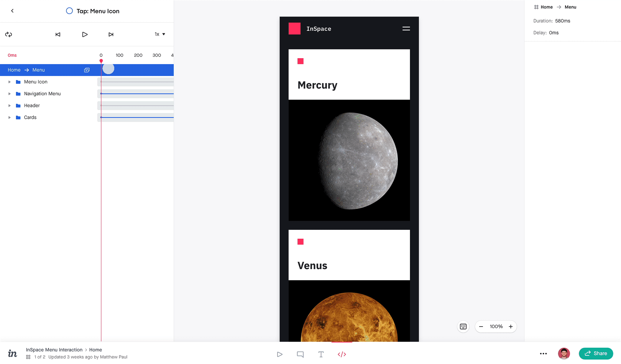Play the timeline animation
This screenshot has width=621, height=364.
(85, 34)
